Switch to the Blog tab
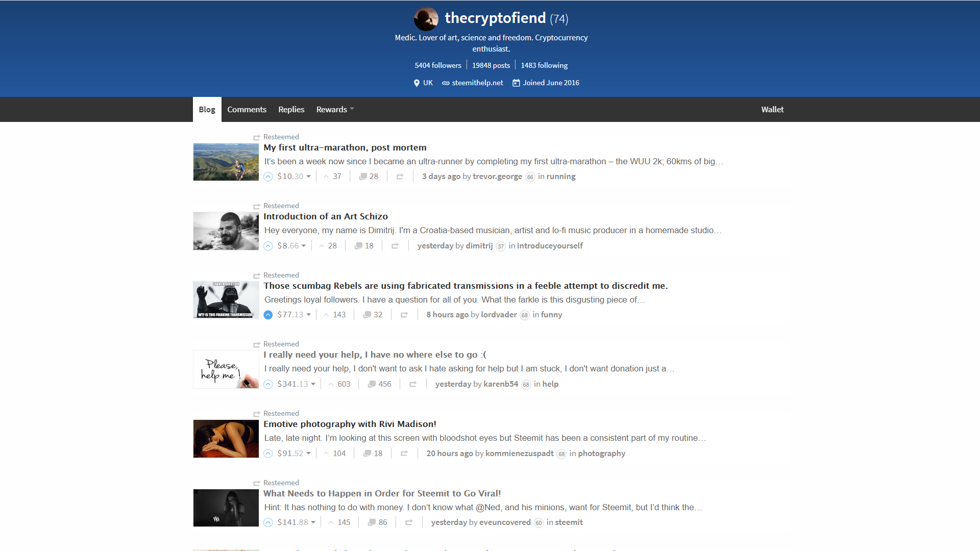 tap(207, 109)
